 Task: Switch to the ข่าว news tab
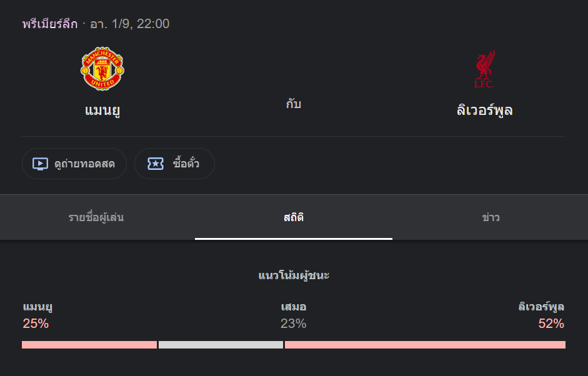click(x=491, y=217)
